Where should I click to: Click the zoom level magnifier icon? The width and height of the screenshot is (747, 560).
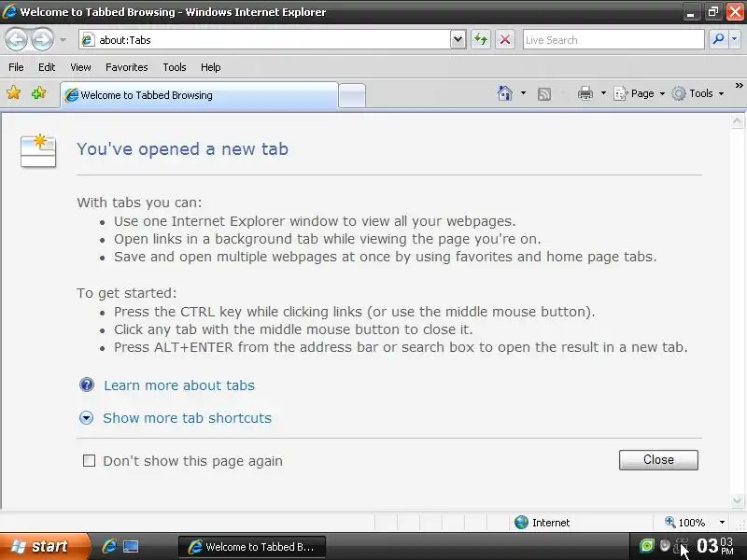point(670,522)
